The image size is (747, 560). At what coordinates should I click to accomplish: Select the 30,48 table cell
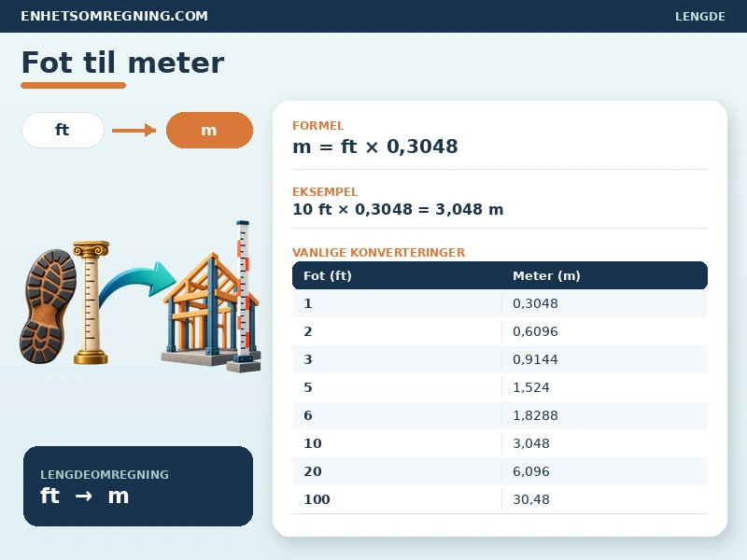click(x=530, y=499)
